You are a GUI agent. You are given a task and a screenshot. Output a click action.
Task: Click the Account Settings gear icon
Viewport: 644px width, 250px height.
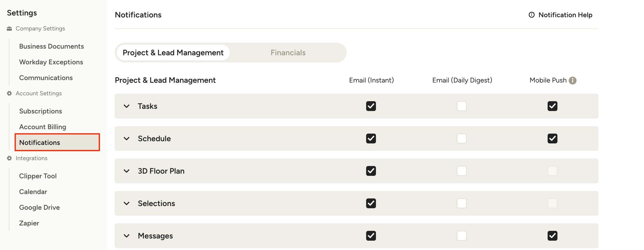[x=9, y=93]
